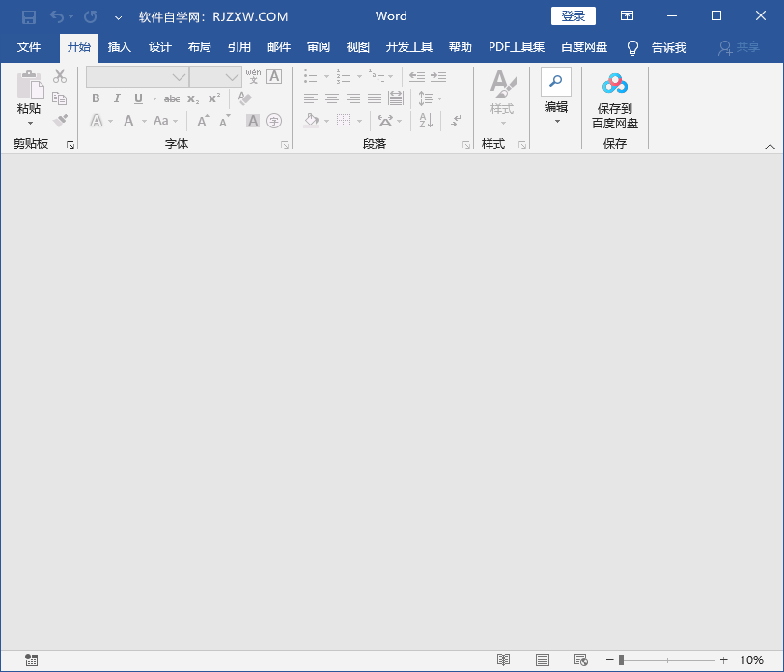Toggle underline formatting
The height and width of the screenshot is (672, 784).
(x=137, y=98)
